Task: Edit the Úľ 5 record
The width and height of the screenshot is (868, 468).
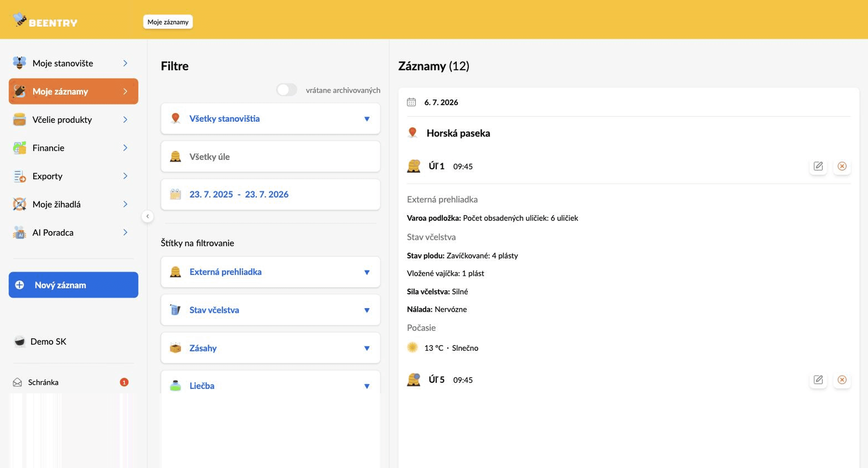Action: [818, 380]
